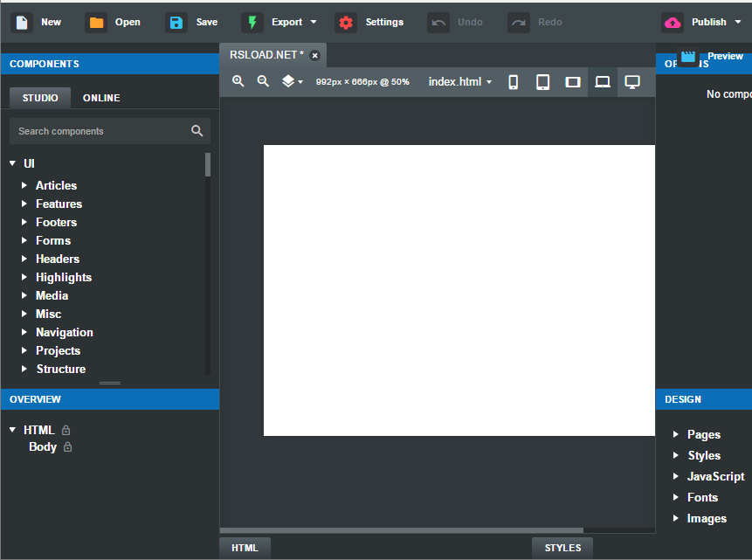Click the Open folder icon
The height and width of the screenshot is (560, 752).
[96, 23]
